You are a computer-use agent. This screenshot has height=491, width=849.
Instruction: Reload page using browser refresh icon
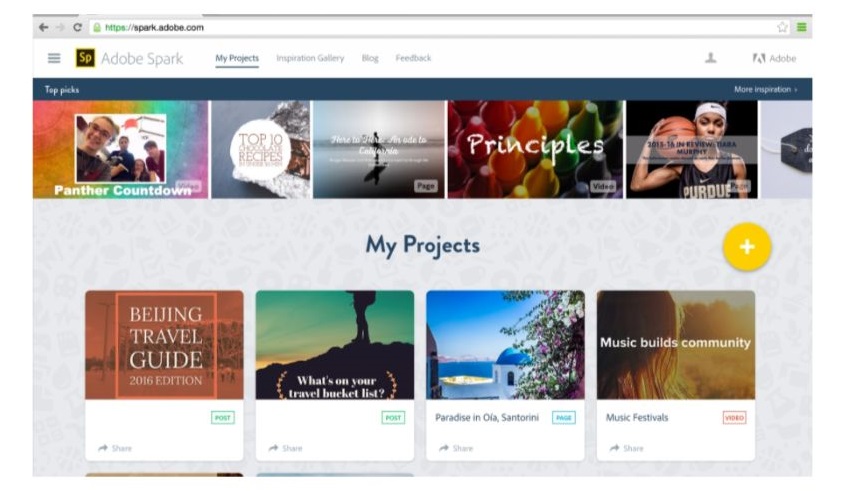[x=77, y=27]
